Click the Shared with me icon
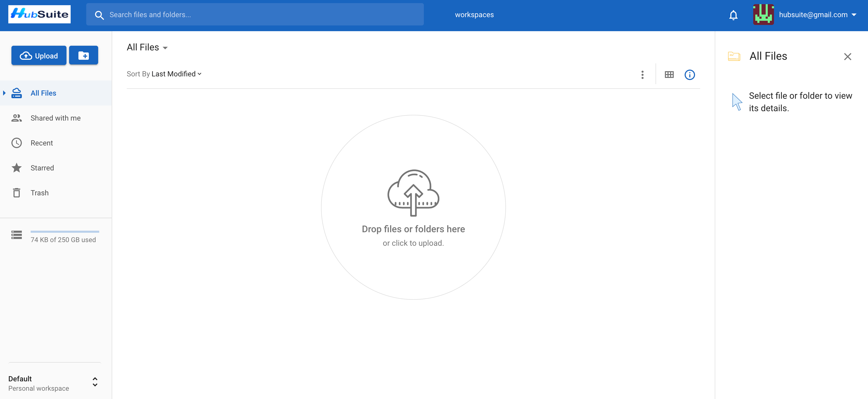 pos(17,118)
